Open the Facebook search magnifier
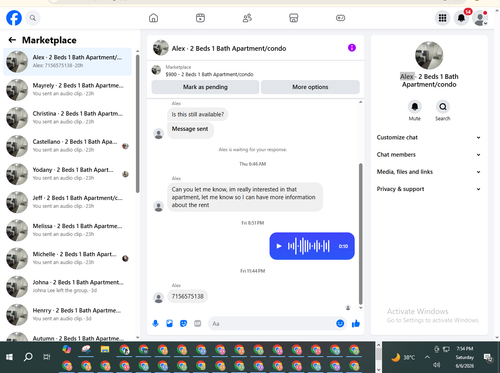Viewport: 500px width, 373px height. 33,18
